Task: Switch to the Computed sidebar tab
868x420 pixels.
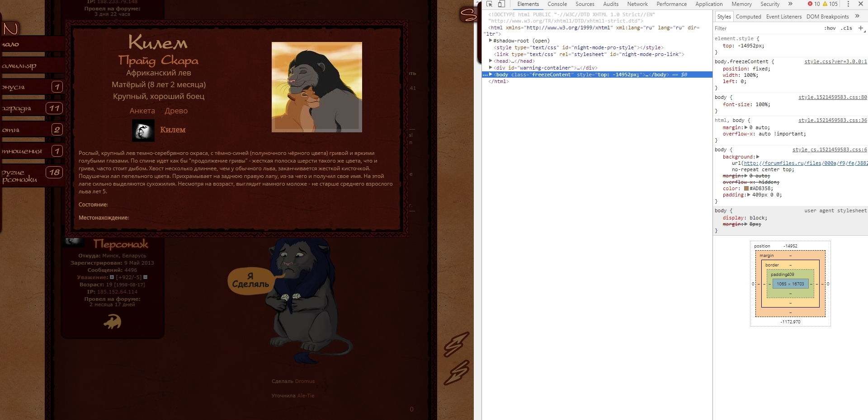Action: pos(748,17)
